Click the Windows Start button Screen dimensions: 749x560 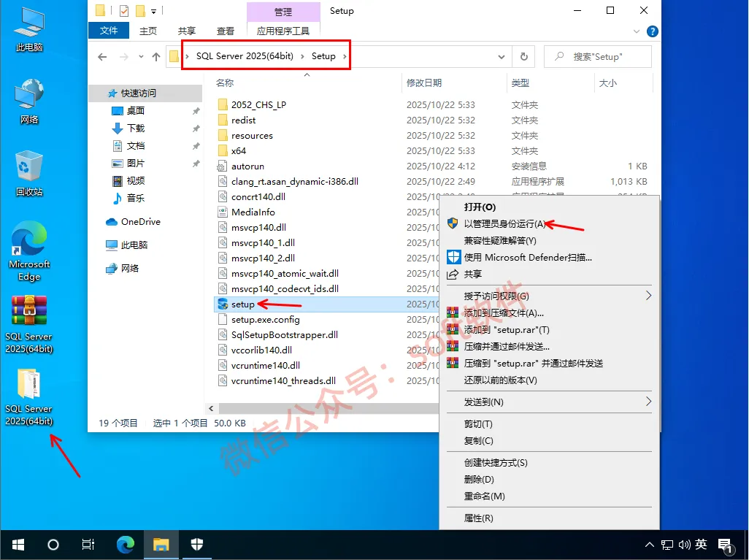point(18,545)
